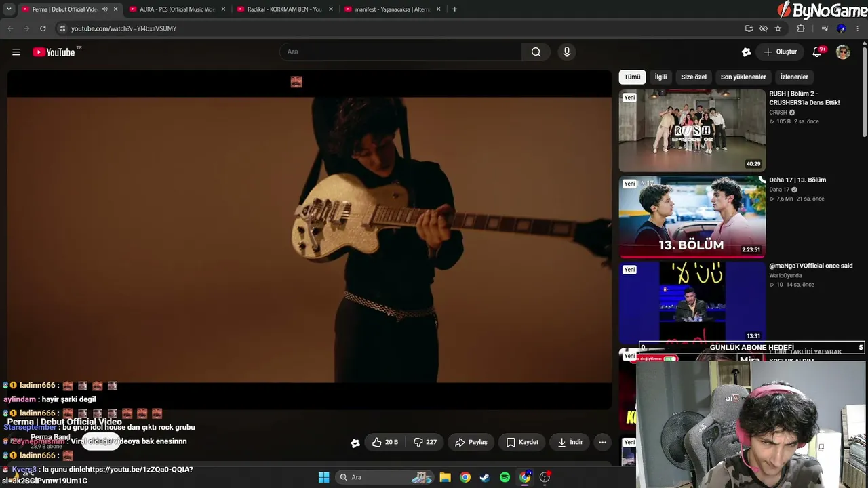Go back with browser back arrow
The height and width of the screenshot is (488, 868).
(10, 28)
